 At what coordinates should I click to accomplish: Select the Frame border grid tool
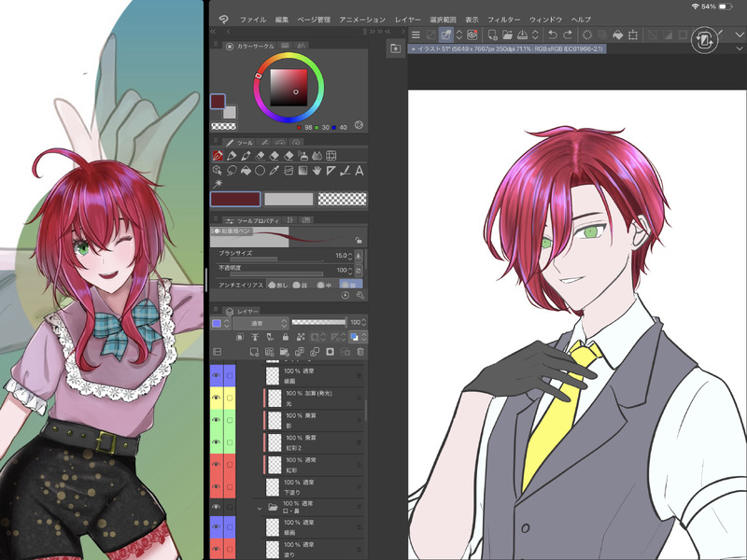(331, 156)
